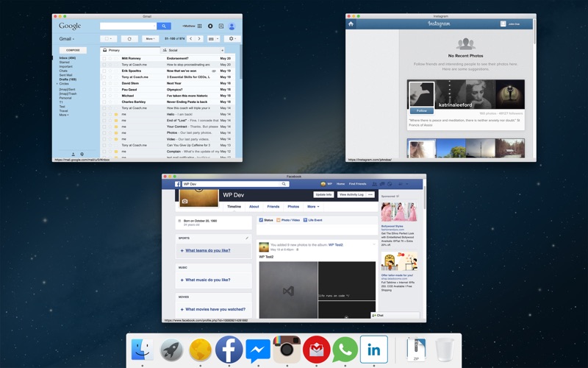Select Facebook Timeline tab
Screen dimensions: 588x368
coord(234,207)
